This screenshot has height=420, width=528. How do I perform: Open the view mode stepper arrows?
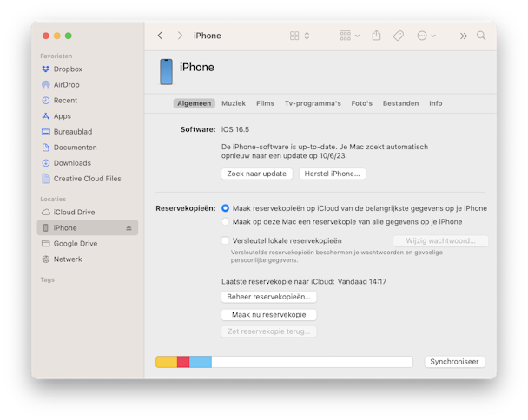[x=307, y=36]
